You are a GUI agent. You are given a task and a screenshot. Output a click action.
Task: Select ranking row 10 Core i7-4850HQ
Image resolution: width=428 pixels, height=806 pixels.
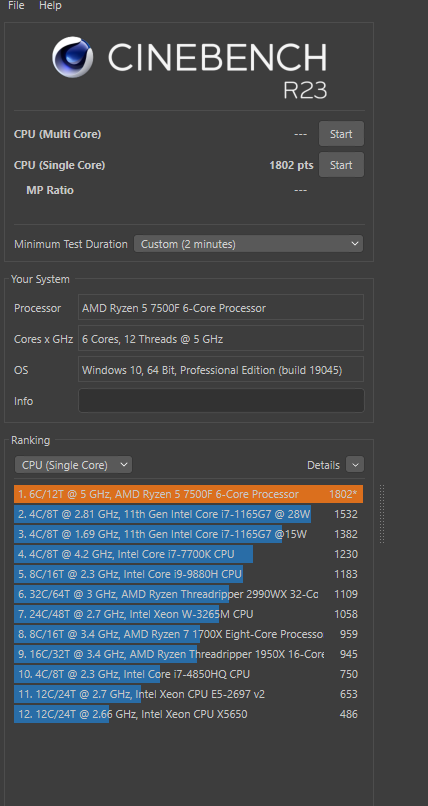point(189,674)
